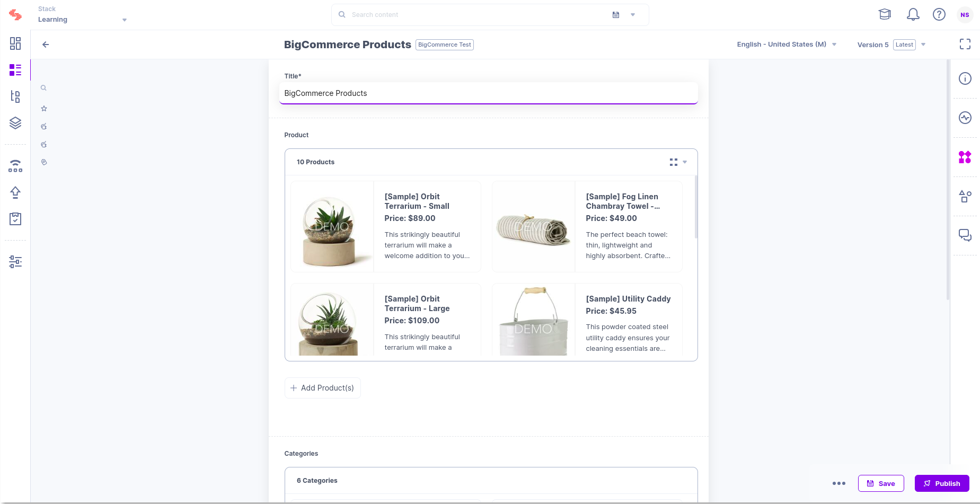Click the back arrow beside the entry title

pos(46,45)
